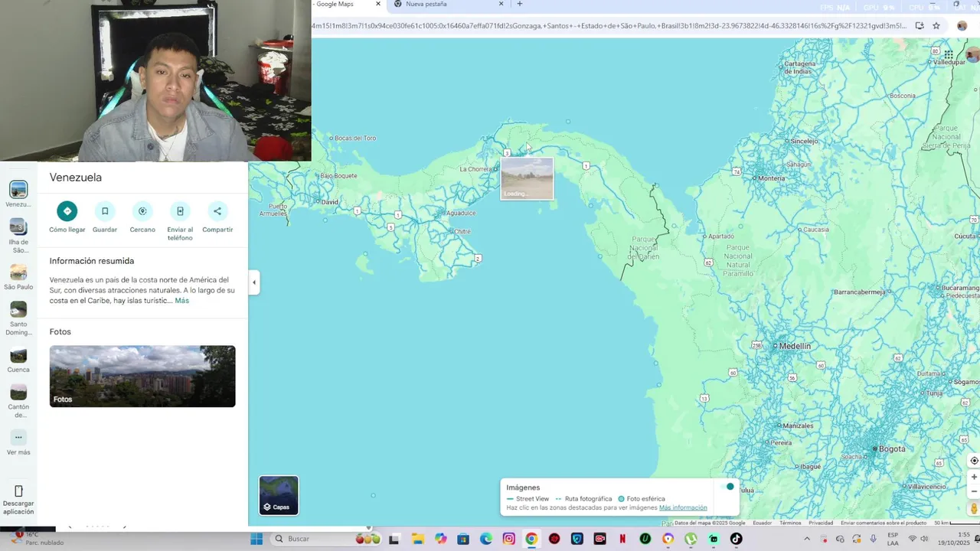Image resolution: width=980 pixels, height=551 pixels.
Task: Open File Explorer from the taskbar
Action: tap(418, 539)
